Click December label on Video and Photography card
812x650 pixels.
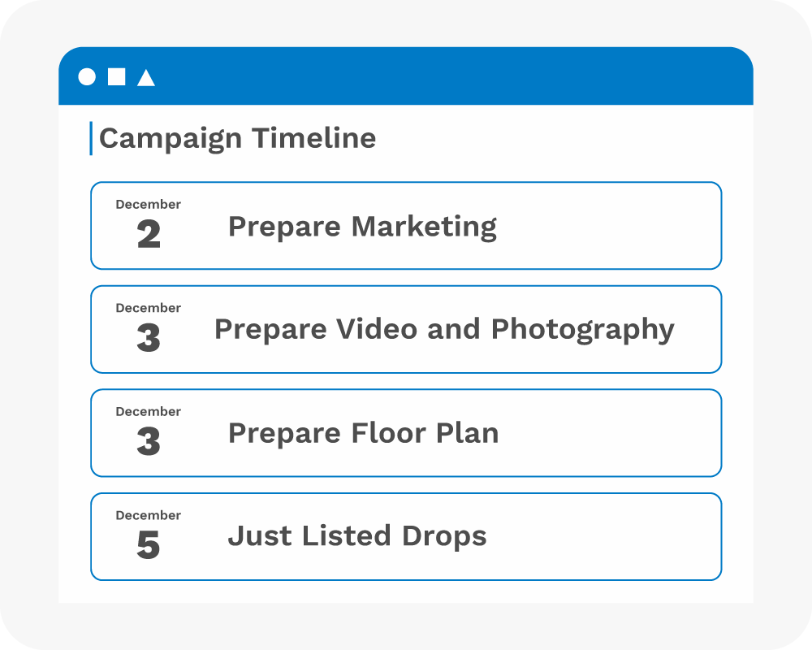pyautogui.click(x=148, y=308)
